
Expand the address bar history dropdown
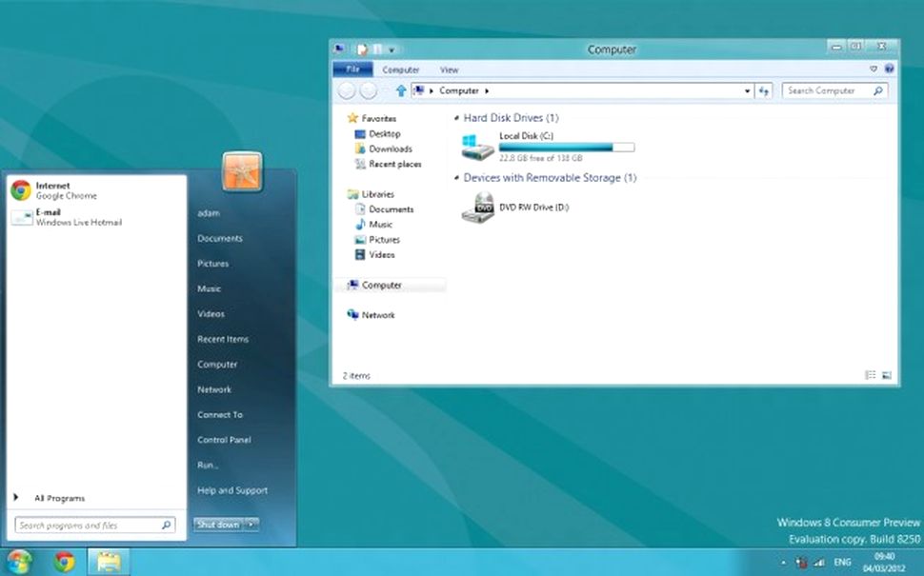(747, 90)
